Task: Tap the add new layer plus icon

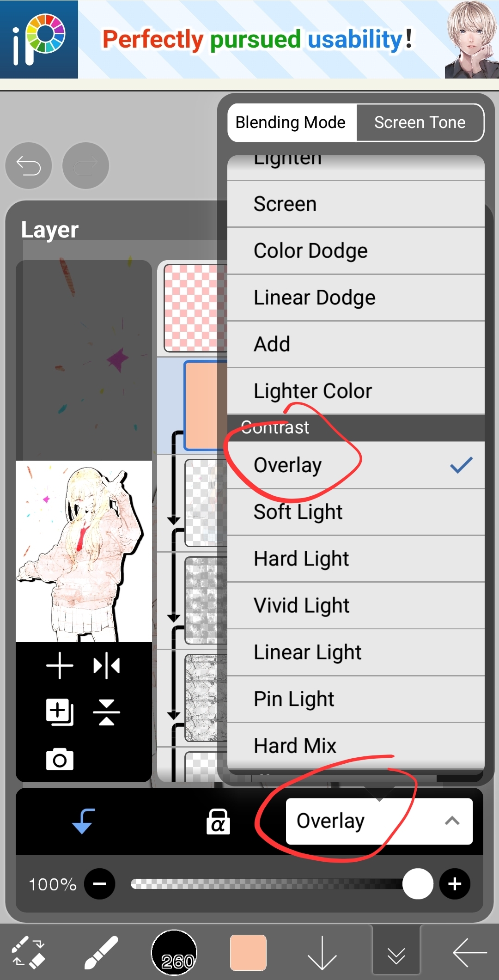Action: (60, 666)
